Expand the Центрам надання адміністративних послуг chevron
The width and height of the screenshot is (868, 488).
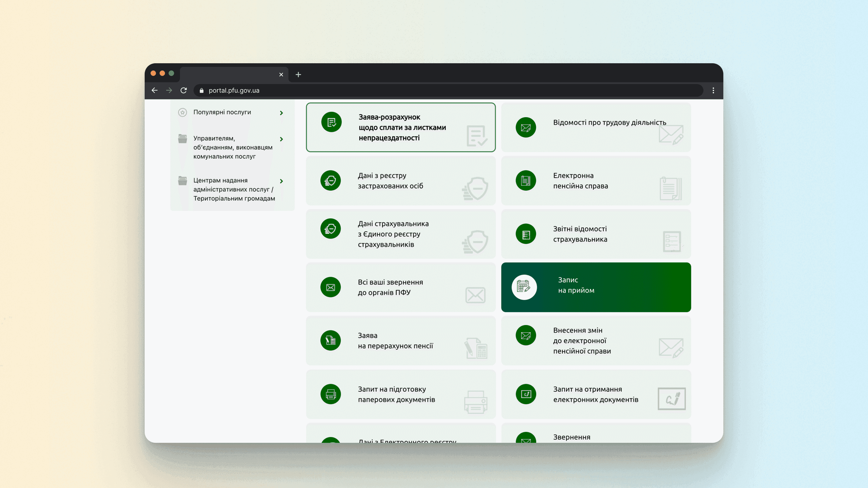tap(281, 181)
